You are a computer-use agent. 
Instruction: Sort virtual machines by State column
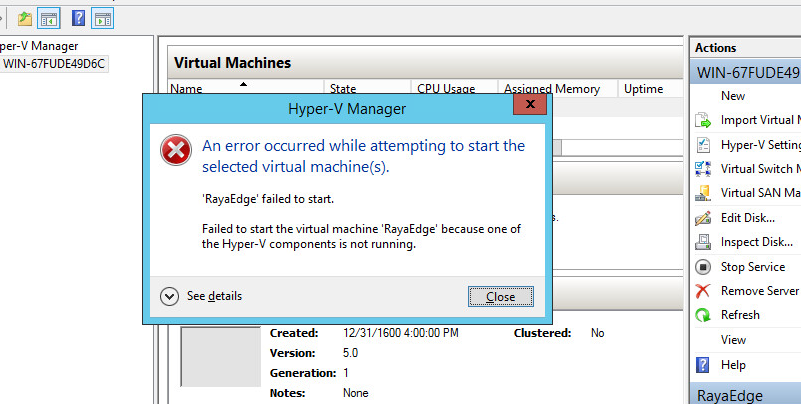click(x=367, y=88)
